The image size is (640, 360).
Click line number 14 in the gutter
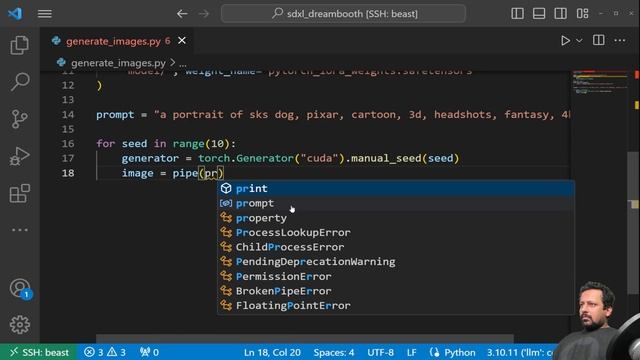(68, 115)
